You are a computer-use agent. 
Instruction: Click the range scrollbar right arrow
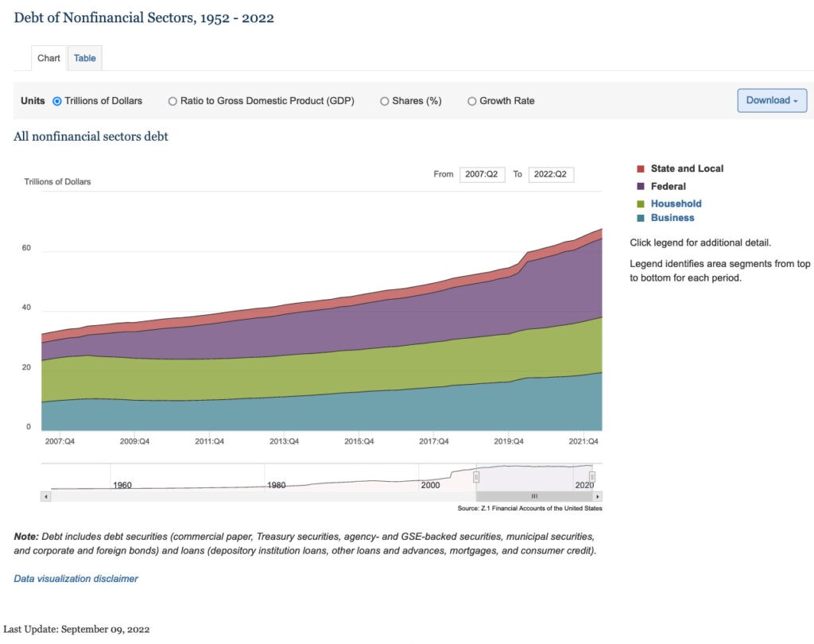[598, 496]
